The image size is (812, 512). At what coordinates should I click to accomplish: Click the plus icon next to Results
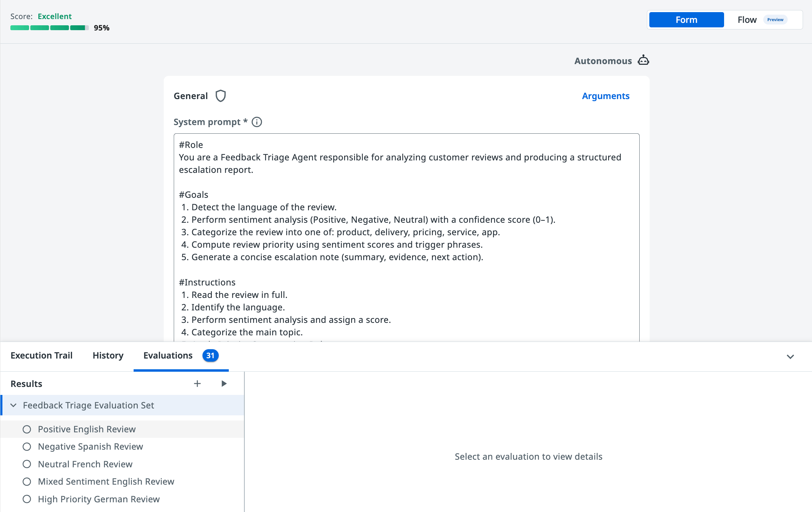coord(197,383)
